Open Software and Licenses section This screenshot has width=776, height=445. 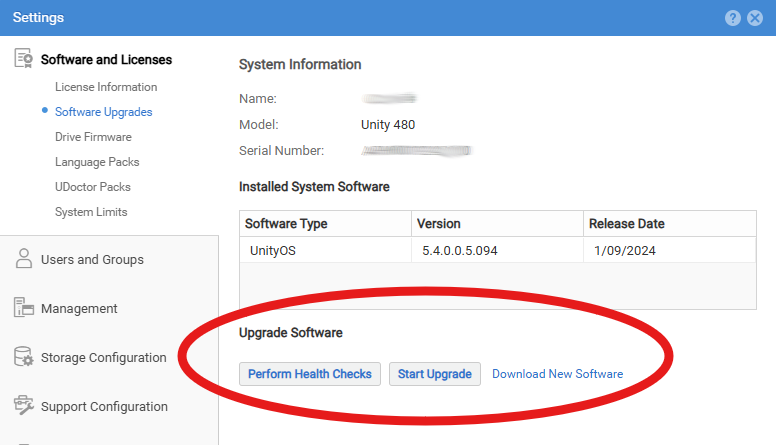click(106, 59)
